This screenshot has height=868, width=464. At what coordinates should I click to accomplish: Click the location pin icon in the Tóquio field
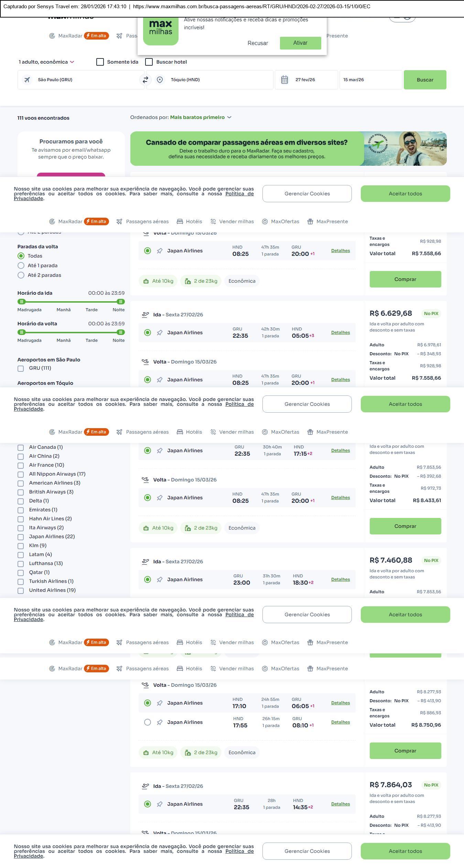[160, 80]
